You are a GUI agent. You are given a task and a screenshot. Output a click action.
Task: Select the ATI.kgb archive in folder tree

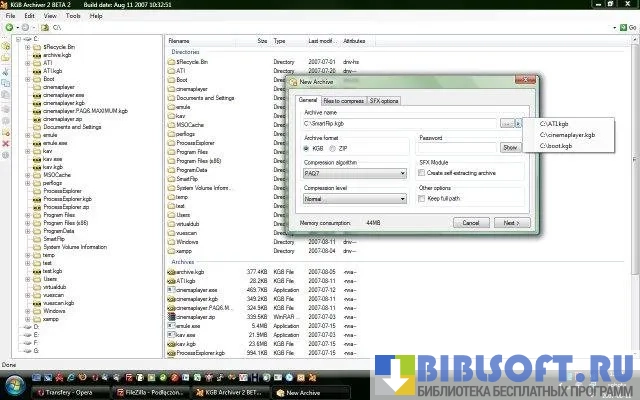pos(52,70)
